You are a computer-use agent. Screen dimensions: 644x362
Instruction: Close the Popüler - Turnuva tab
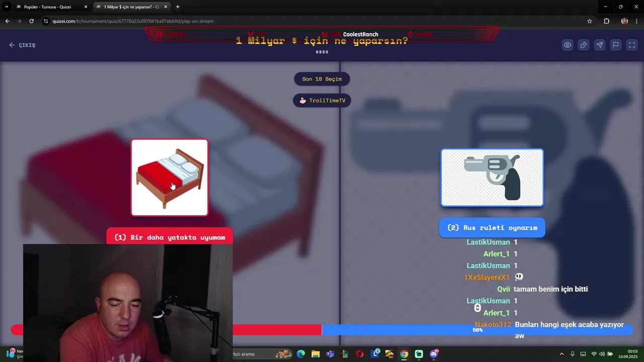(86, 7)
